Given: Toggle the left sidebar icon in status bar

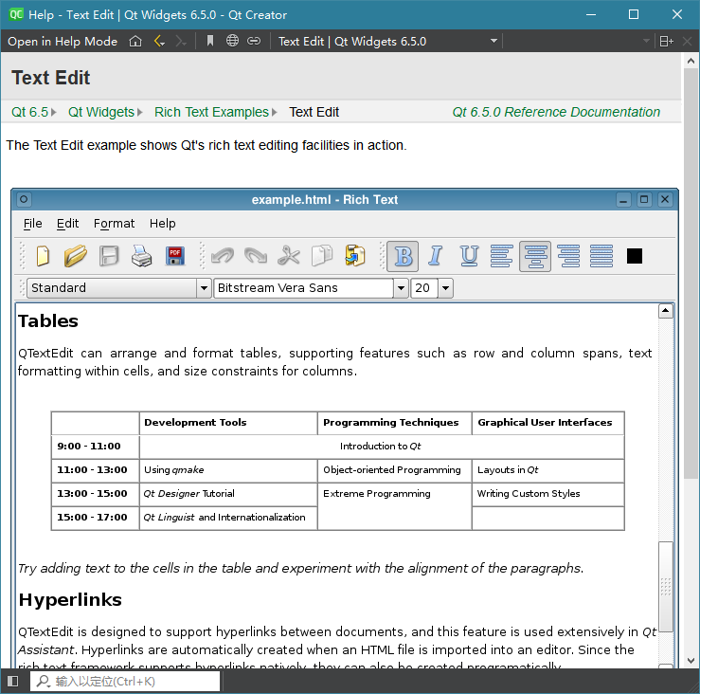Looking at the screenshot, I should point(13,681).
